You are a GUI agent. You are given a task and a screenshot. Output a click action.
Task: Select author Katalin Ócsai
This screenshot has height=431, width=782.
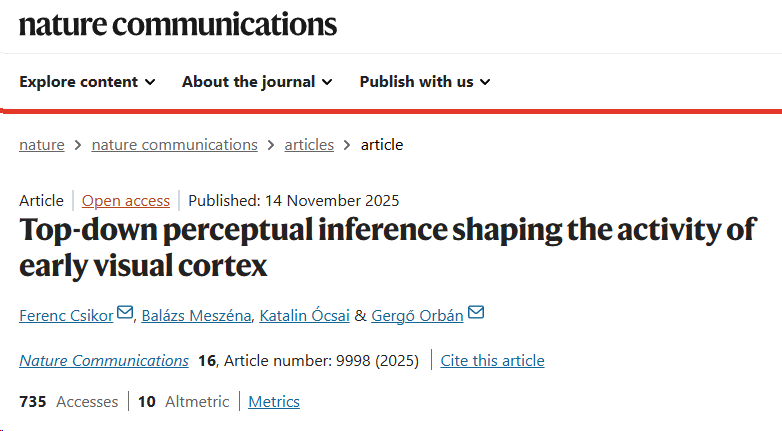pos(304,316)
